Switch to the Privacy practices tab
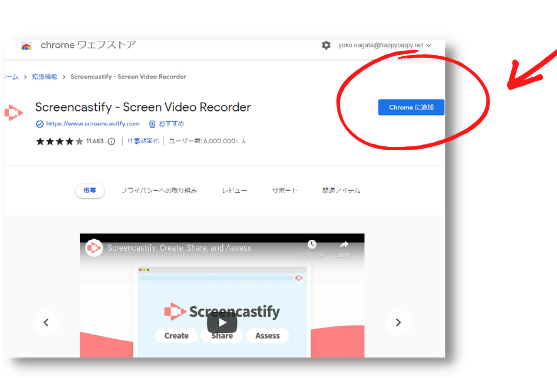Image resolution: width=557 pixels, height=378 pixels. 159,191
